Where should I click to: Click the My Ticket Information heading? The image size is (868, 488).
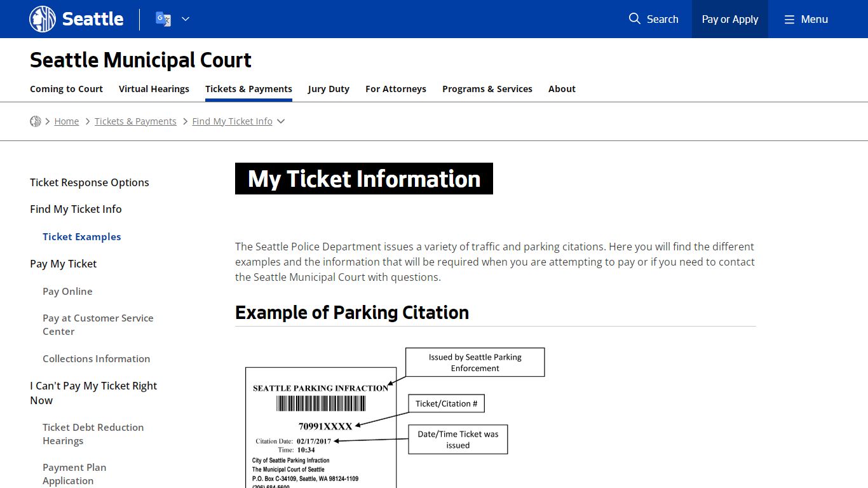tap(364, 179)
